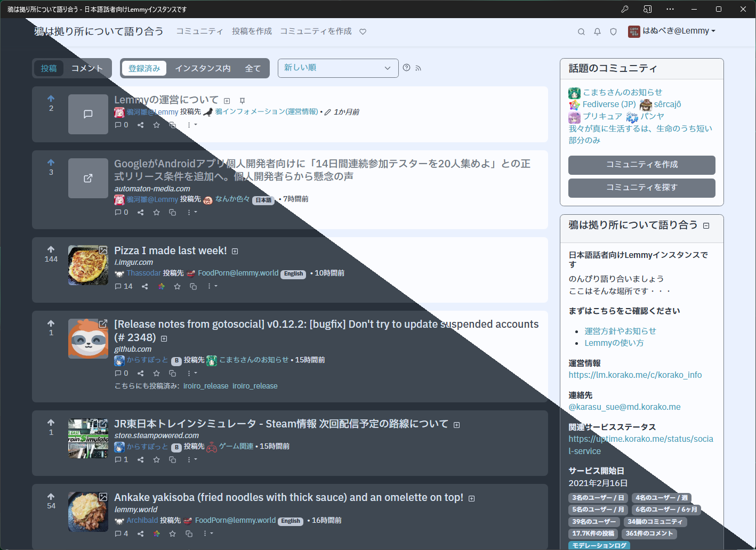Open the はぬべき@Lemmy user menu

(x=672, y=31)
